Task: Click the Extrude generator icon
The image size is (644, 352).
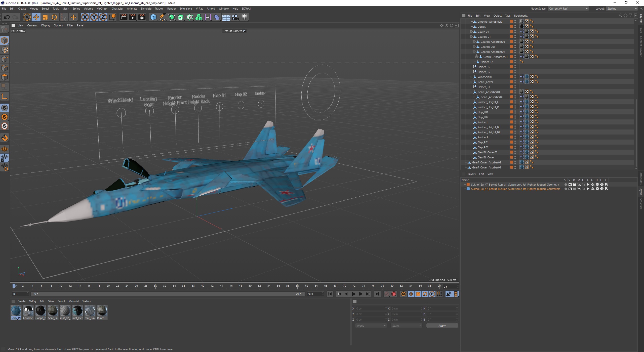Action: pos(181,17)
